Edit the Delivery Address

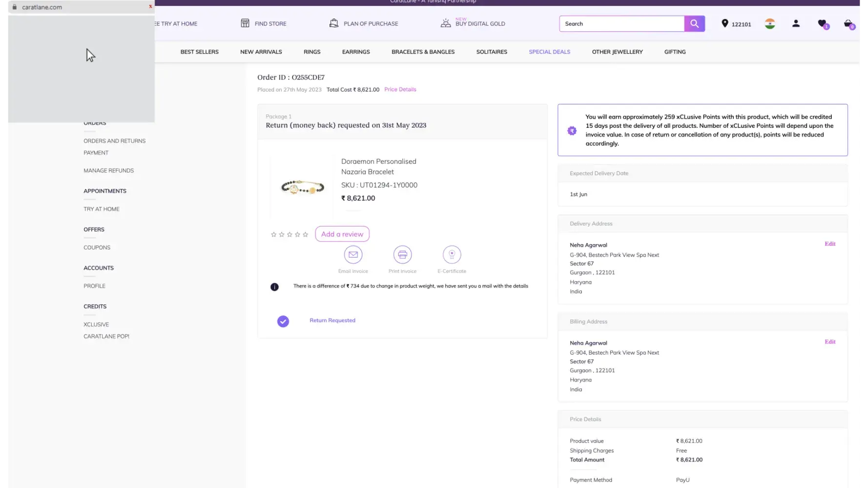[x=830, y=244]
